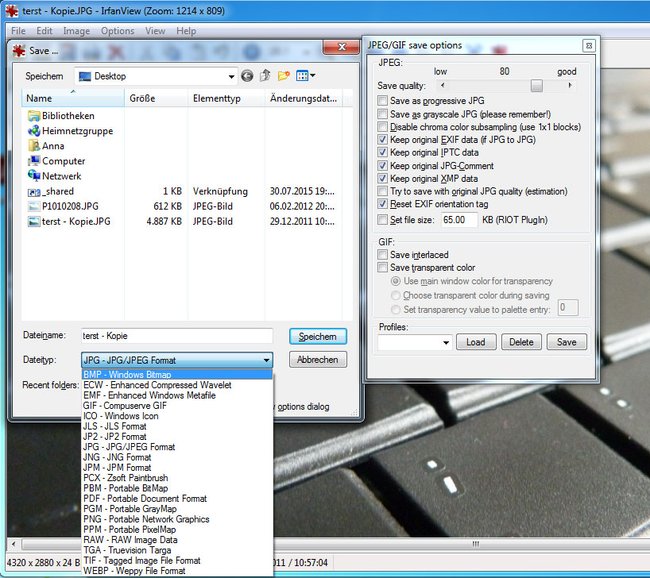Image resolution: width=650 pixels, height=578 pixels.
Task: Open the Edit menu
Action: (x=44, y=31)
